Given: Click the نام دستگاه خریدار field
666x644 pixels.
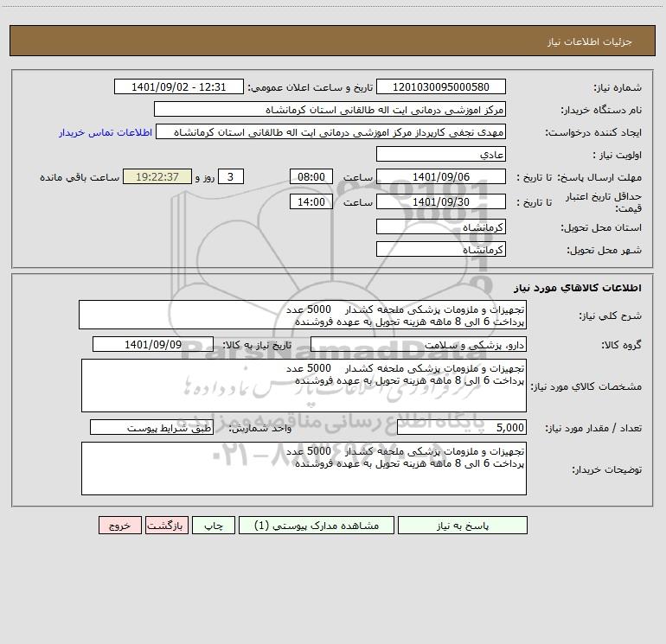Looking at the screenshot, I should coord(330,110).
